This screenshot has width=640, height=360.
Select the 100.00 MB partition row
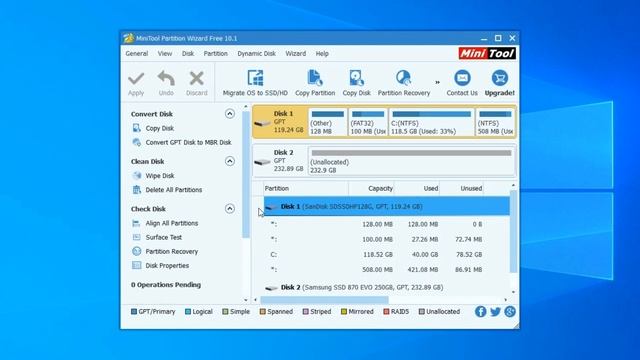click(x=387, y=239)
